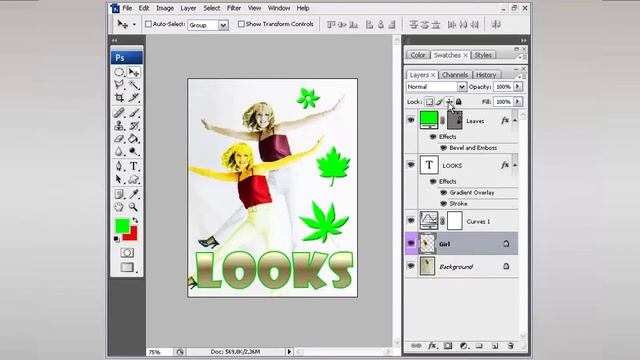Viewport: 640px width, 360px height.
Task: Select the Brush tool
Action: coord(133,113)
